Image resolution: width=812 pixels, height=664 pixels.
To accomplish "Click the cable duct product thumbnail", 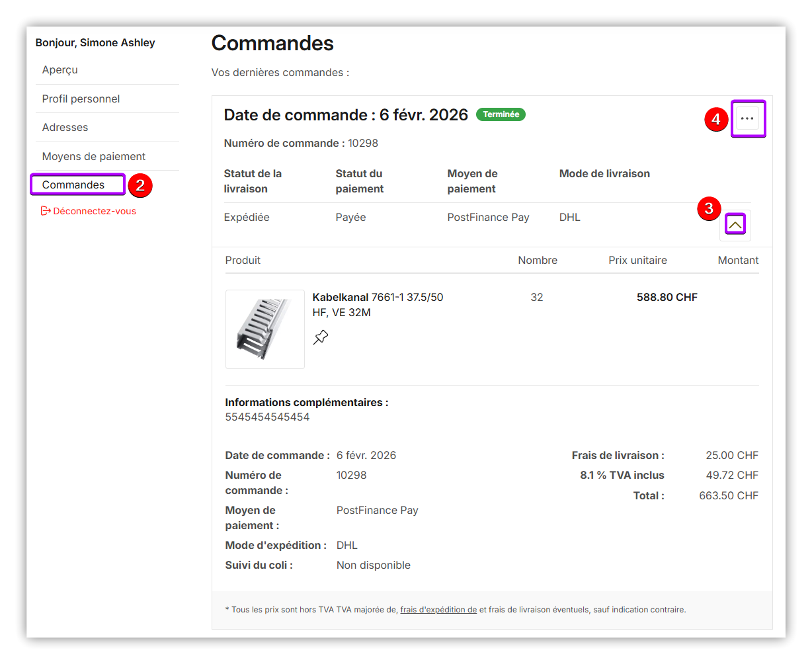I will (264, 329).
